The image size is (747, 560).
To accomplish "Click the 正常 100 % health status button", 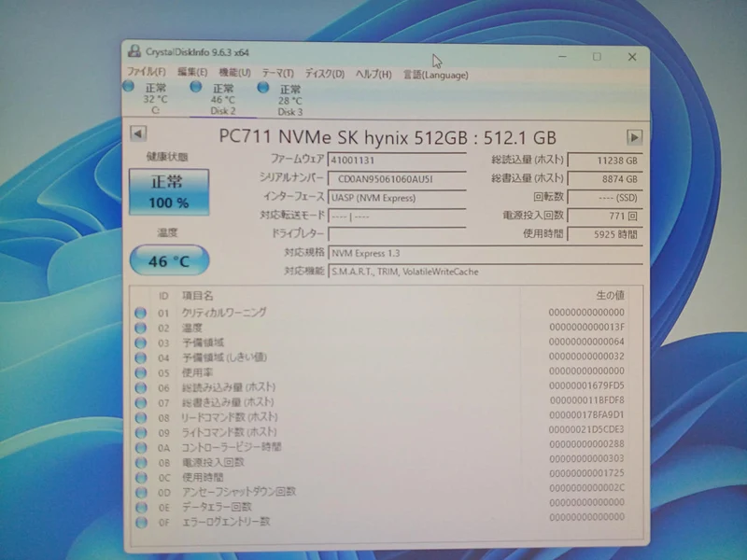I will (x=169, y=192).
